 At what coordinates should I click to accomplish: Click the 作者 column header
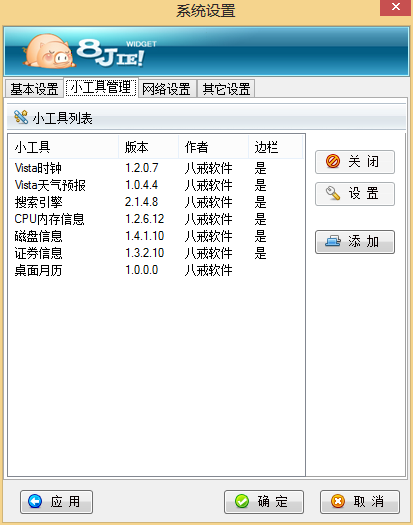(213, 147)
